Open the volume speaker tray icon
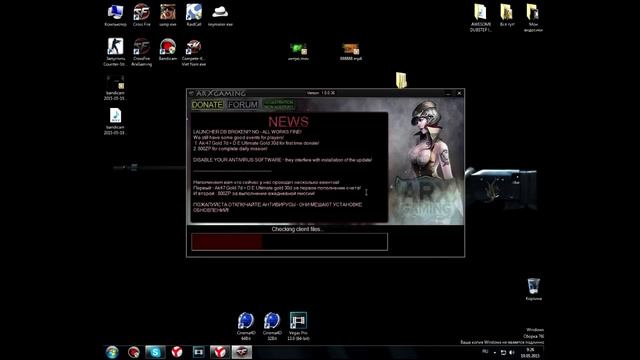This screenshot has width=640, height=360. click(x=512, y=352)
